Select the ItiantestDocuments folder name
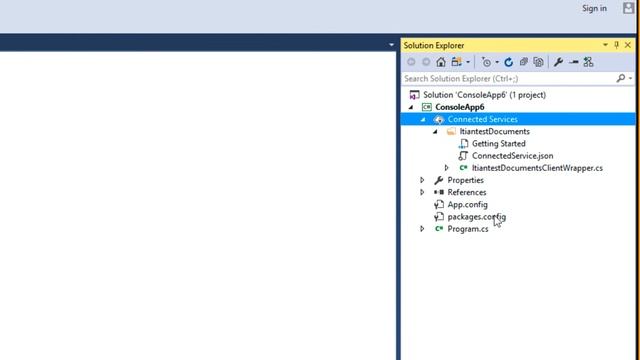640x360 pixels. tap(495, 131)
